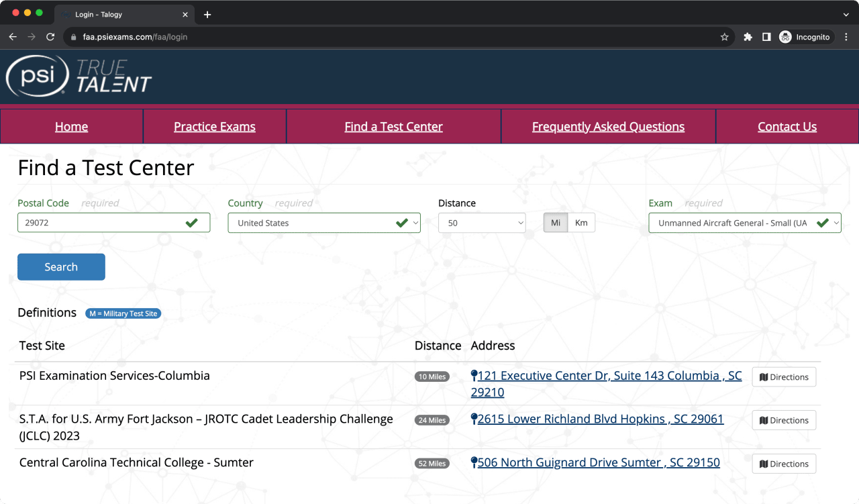The height and width of the screenshot is (504, 859).
Task: Go to Practice Exams
Action: (215, 127)
